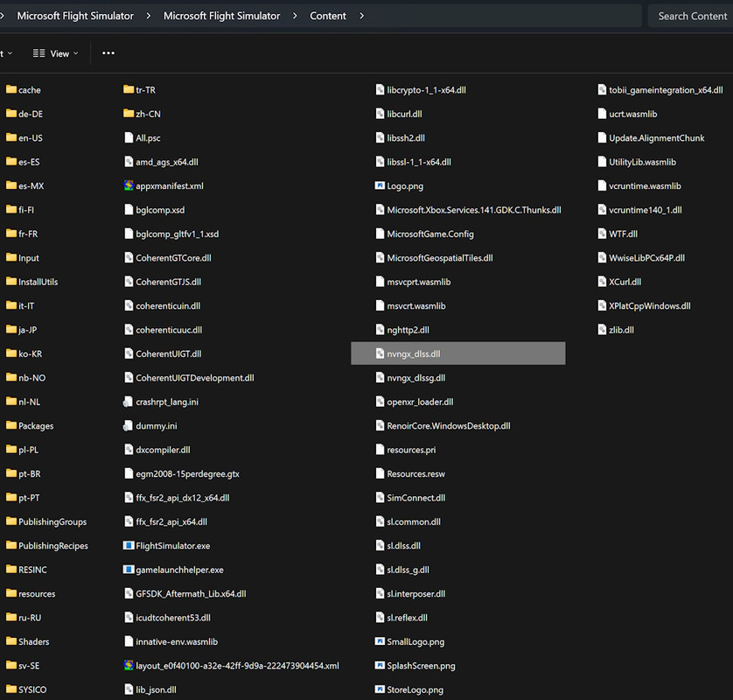Image resolution: width=733 pixels, height=700 pixels.
Task: Select tobii_gameintegration_x64.dll file name
Action: click(666, 90)
